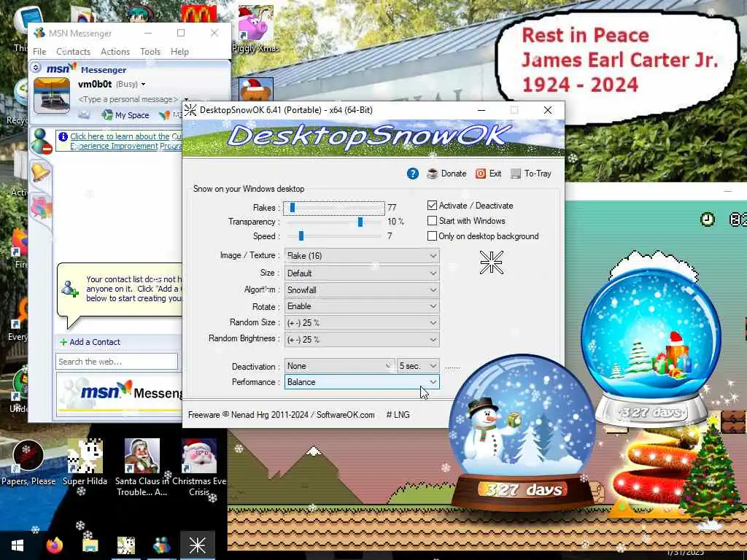The width and height of the screenshot is (747, 560).
Task: Select the bell alerts tab in Messenger
Action: 40,171
